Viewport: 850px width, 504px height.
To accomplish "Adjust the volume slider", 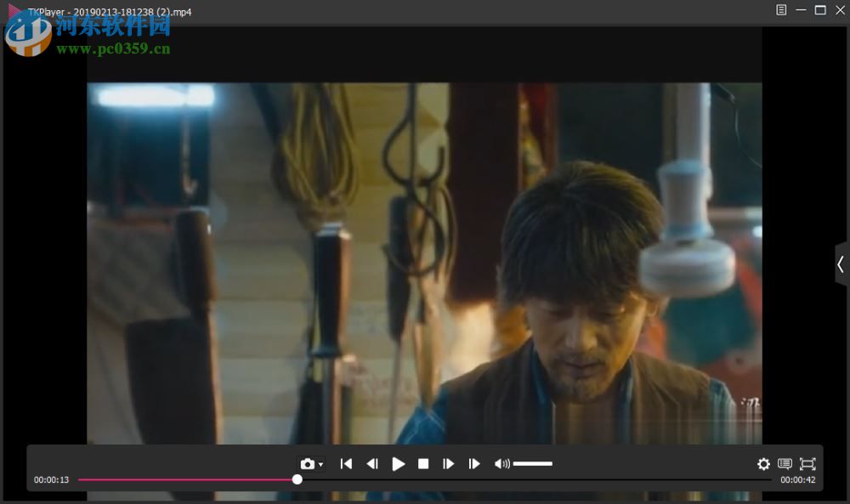I will (x=533, y=464).
